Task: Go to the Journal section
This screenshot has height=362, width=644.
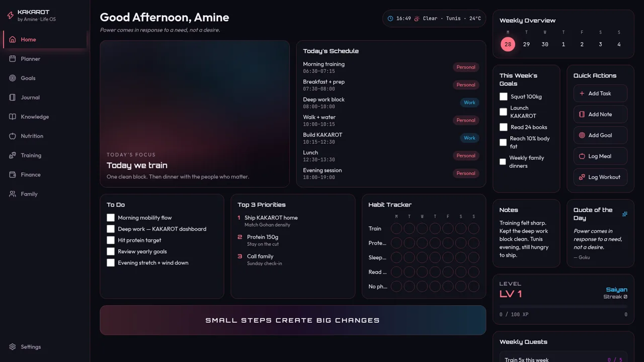Action: (x=45, y=98)
